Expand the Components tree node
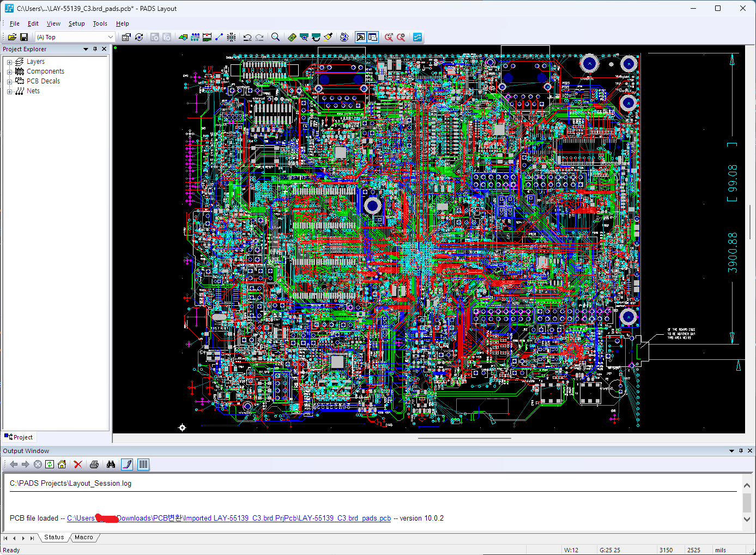756x555 pixels. (9, 72)
